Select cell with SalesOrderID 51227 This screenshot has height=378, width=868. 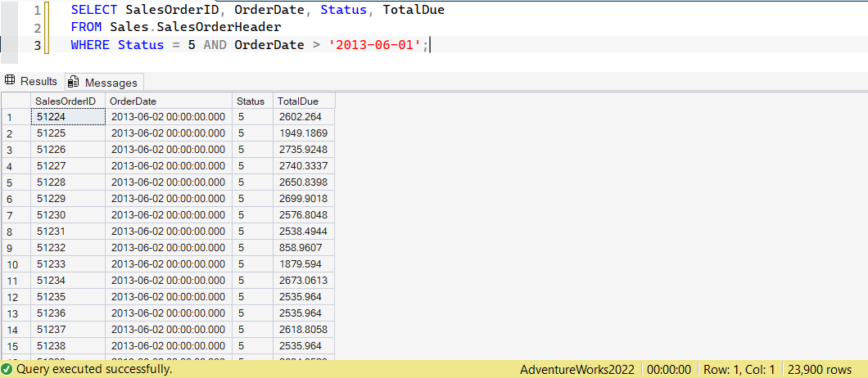(x=68, y=166)
